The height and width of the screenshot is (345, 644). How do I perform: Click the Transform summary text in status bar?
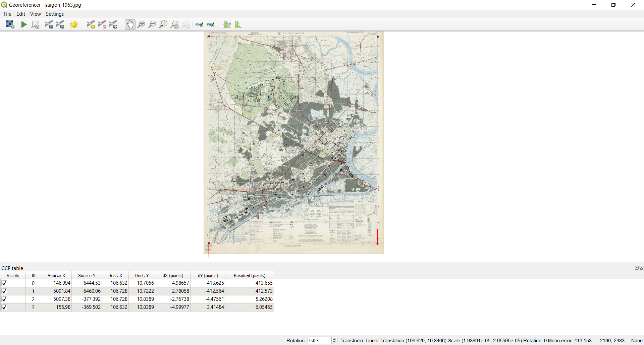click(x=466, y=340)
